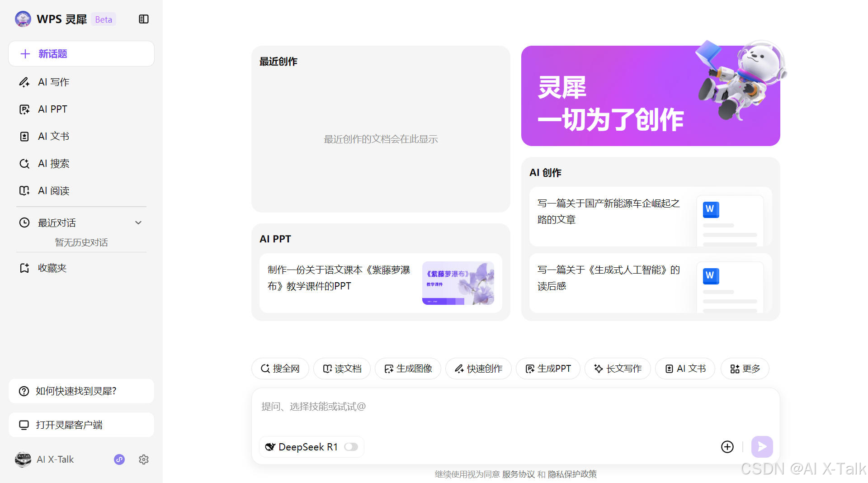Select the 生成式人工智能 读后感 prompt
This screenshot has height=483, width=868.
[x=651, y=283]
